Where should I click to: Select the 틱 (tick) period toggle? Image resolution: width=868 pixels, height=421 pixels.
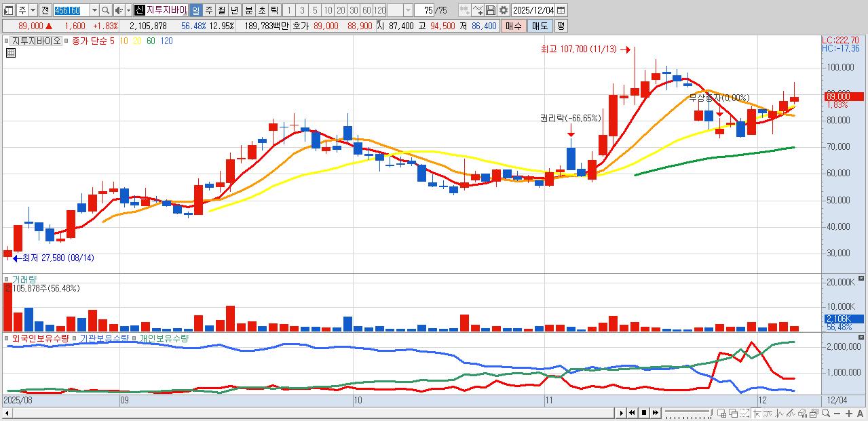coord(274,10)
